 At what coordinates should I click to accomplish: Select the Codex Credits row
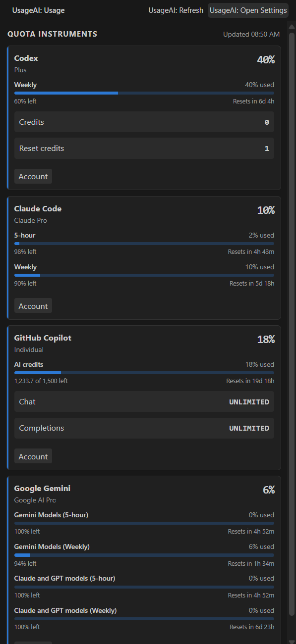click(144, 122)
